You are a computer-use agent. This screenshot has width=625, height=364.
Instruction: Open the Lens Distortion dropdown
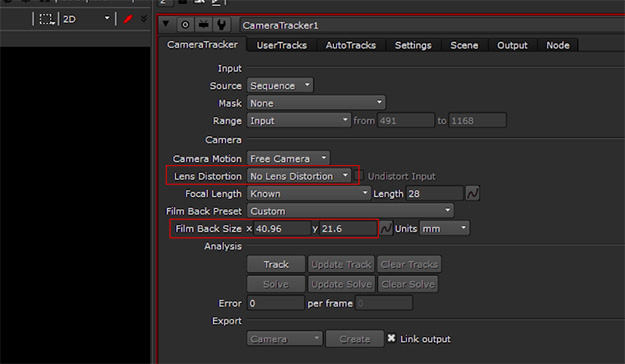(299, 176)
